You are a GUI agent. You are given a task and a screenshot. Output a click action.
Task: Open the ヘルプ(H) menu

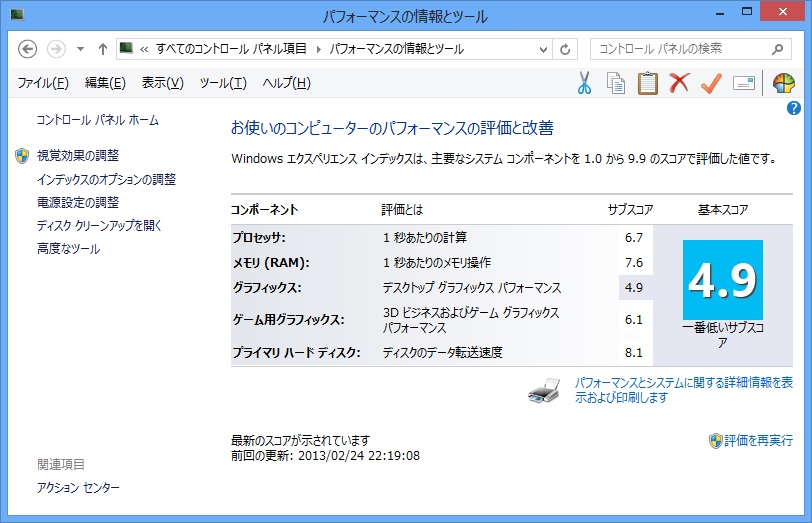[286, 83]
